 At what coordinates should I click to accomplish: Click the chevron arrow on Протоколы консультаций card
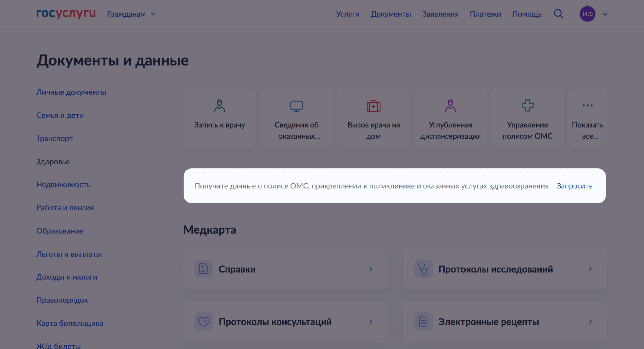(x=371, y=321)
